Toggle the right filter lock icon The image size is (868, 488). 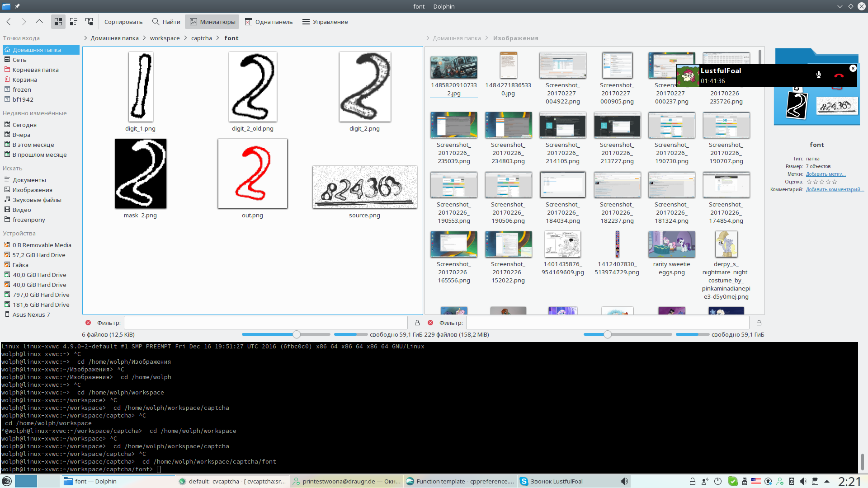(x=759, y=323)
